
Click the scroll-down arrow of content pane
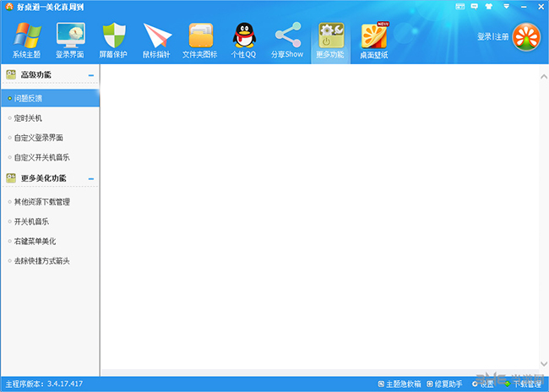click(x=544, y=363)
